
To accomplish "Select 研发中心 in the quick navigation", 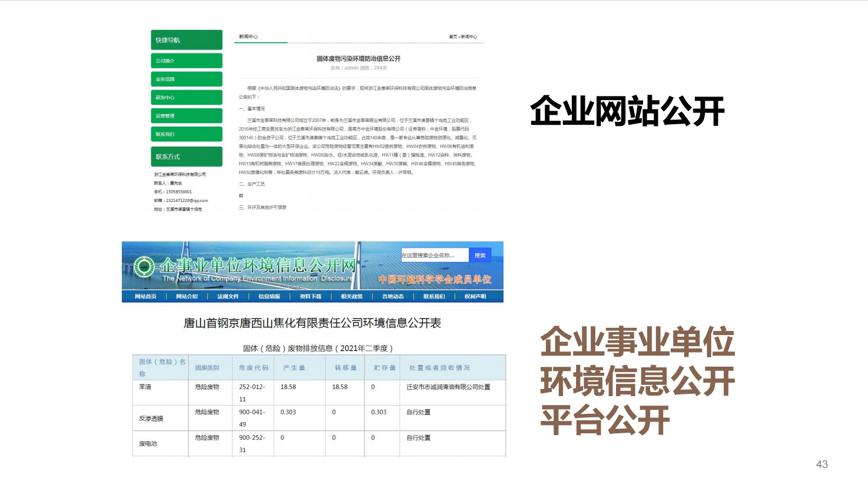I will 186,97.
